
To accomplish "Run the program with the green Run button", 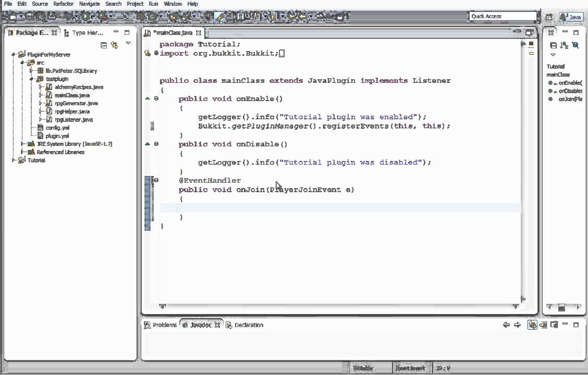I will 86,16.
